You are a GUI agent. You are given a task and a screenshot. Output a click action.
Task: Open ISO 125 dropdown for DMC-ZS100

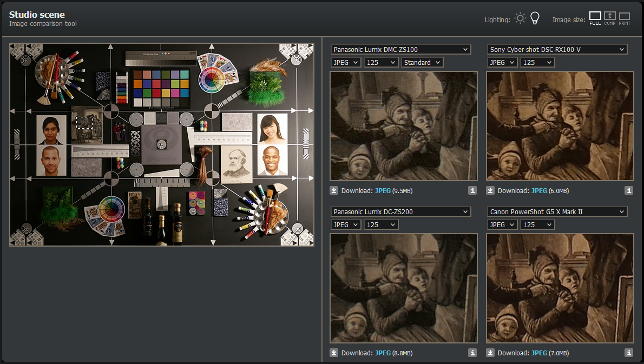point(381,62)
